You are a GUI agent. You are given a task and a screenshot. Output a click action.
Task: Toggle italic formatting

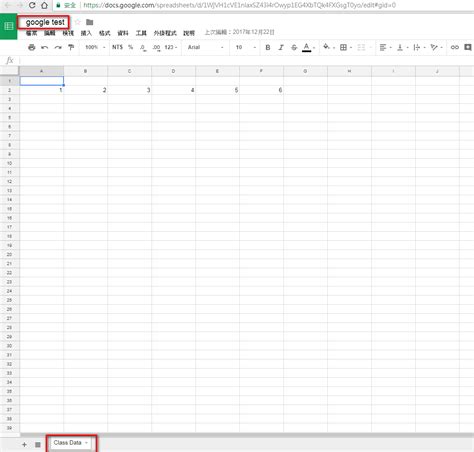coord(281,47)
